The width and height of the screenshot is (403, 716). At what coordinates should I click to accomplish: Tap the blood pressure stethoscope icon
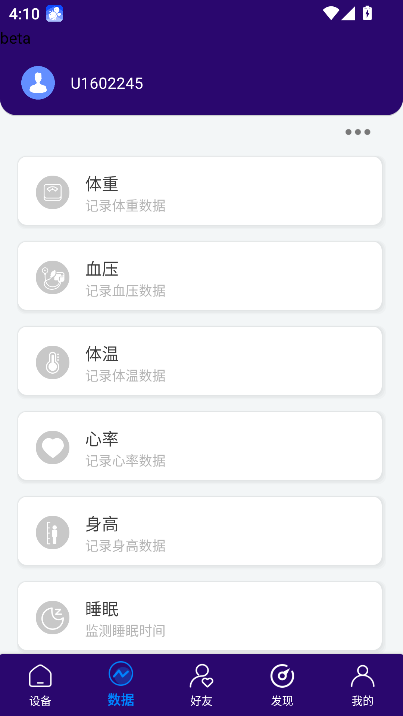[x=52, y=277]
